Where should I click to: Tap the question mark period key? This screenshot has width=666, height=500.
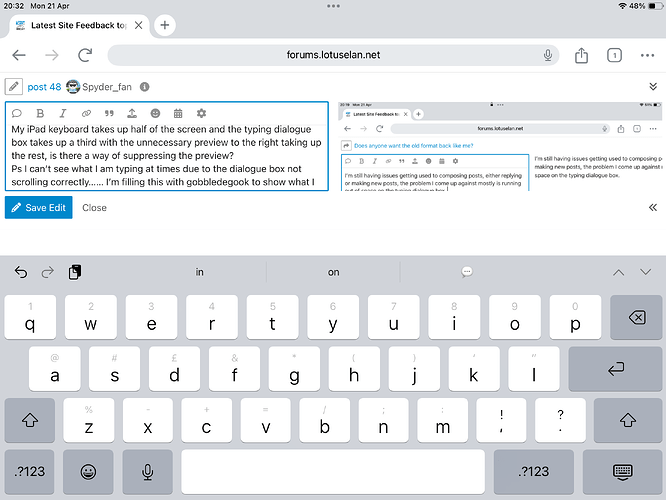pyautogui.click(x=560, y=421)
